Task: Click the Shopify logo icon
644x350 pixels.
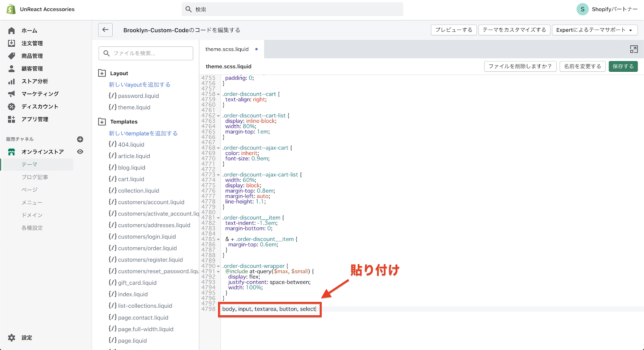Action: (x=11, y=9)
